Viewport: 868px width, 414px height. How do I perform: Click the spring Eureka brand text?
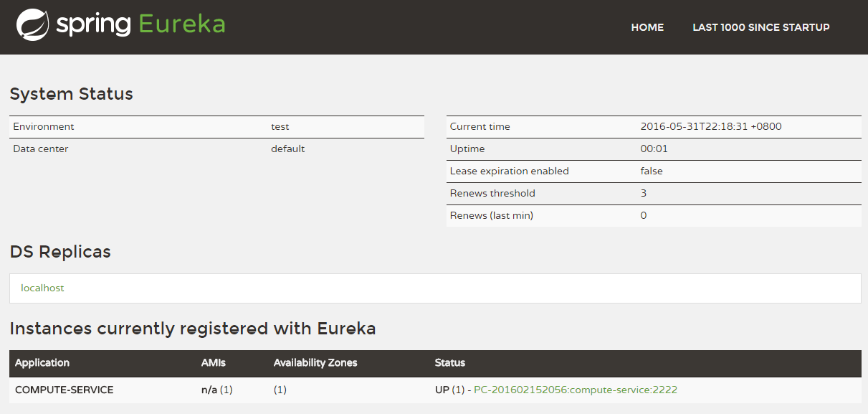point(140,24)
